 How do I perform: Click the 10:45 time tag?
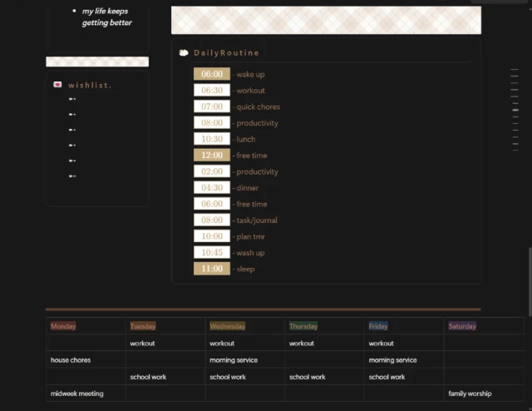212,252
